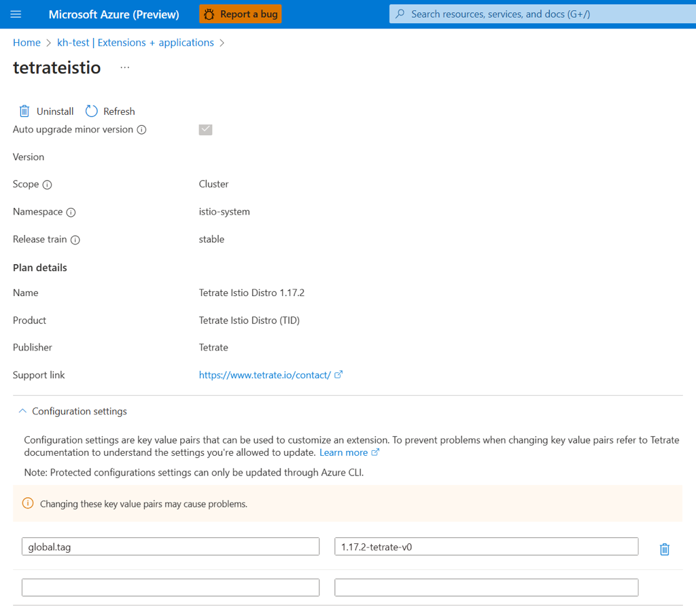
Task: Click the Report a bug button
Action: 240,14
